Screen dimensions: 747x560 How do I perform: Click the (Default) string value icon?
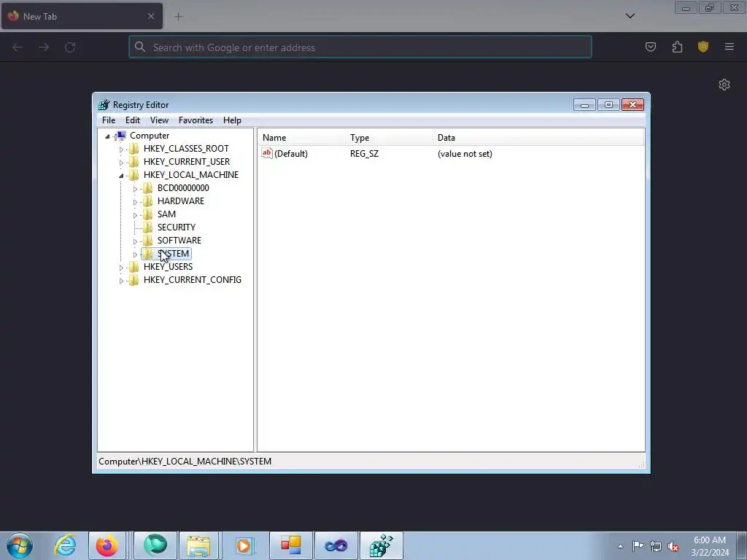coord(267,153)
